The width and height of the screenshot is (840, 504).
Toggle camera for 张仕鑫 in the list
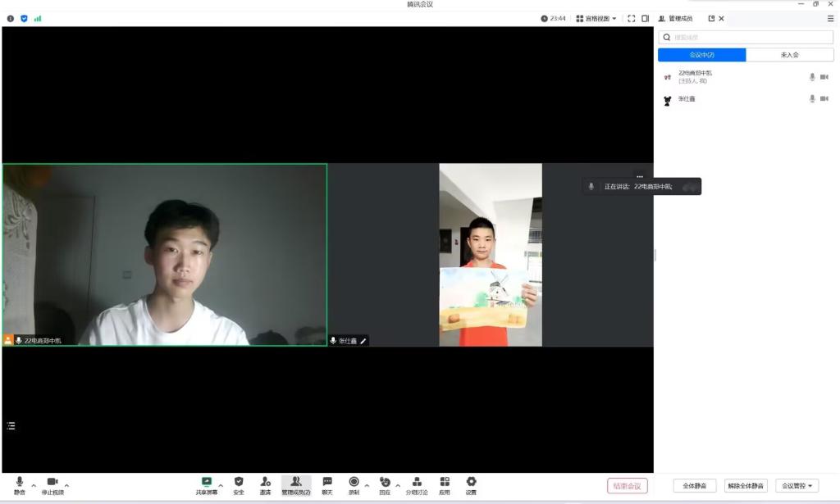[x=824, y=98]
